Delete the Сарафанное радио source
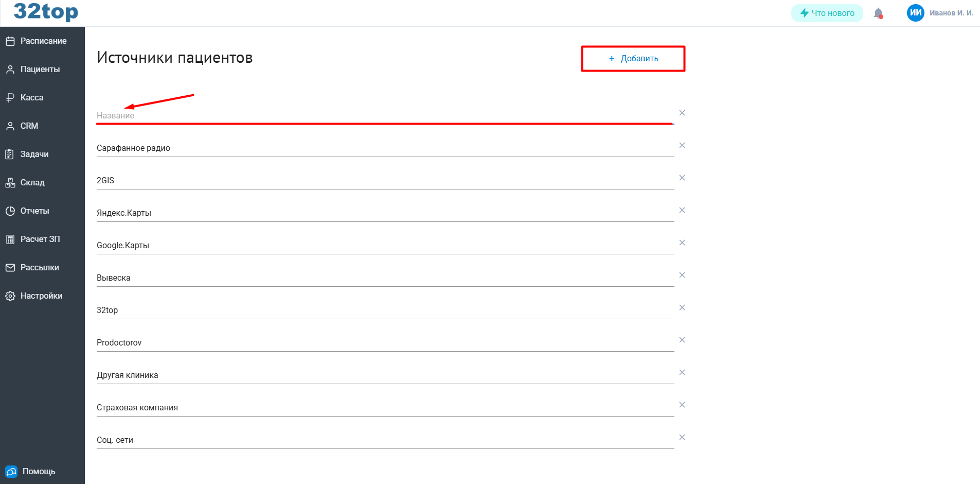 [682, 145]
